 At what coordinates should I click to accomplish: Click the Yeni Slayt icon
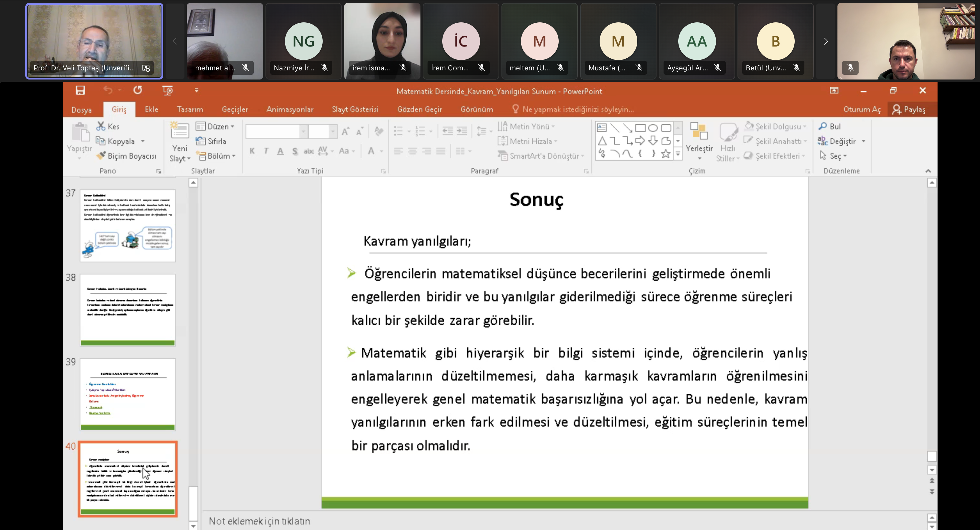pos(179,132)
